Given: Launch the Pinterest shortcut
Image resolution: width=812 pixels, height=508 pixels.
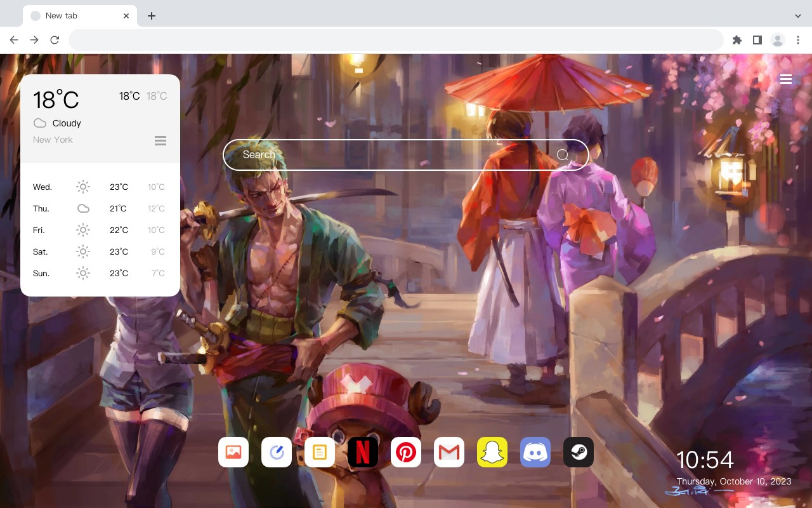Looking at the screenshot, I should (x=406, y=452).
